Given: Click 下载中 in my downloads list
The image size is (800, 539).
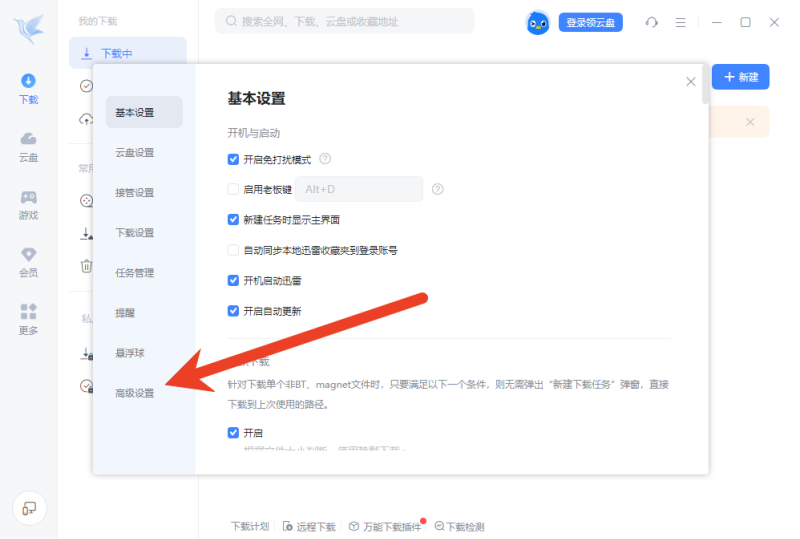Looking at the screenshot, I should tap(128, 53).
